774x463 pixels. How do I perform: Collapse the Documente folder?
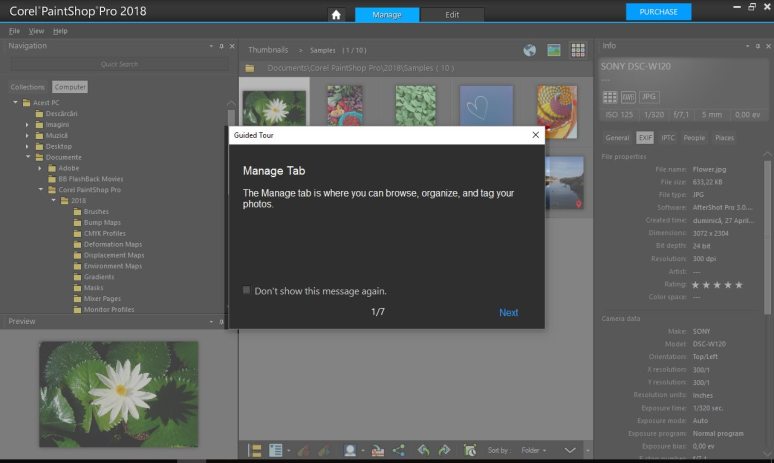[x=28, y=157]
